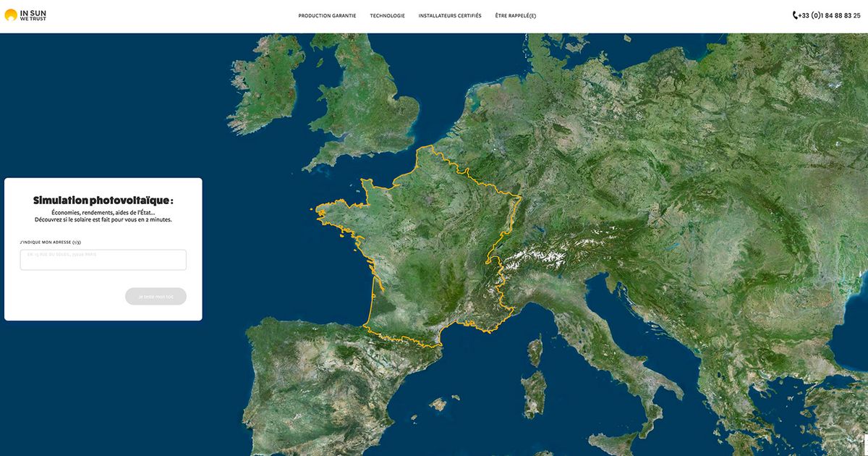This screenshot has height=456, width=868.
Task: Open the Technologie menu item
Action: [x=387, y=15]
